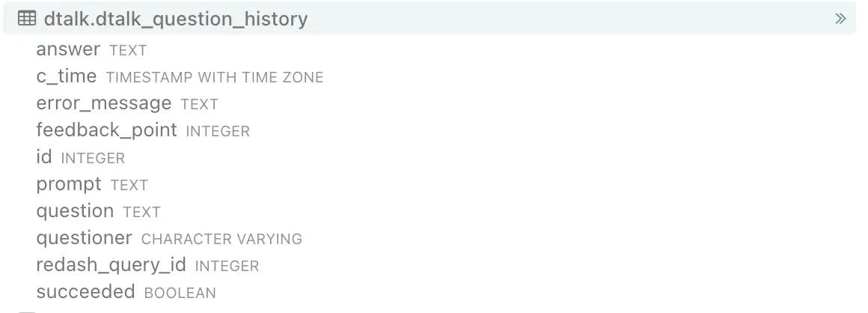868x313 pixels.
Task: Click the INTEGER type beside redash_query_id
Action: coord(227,267)
